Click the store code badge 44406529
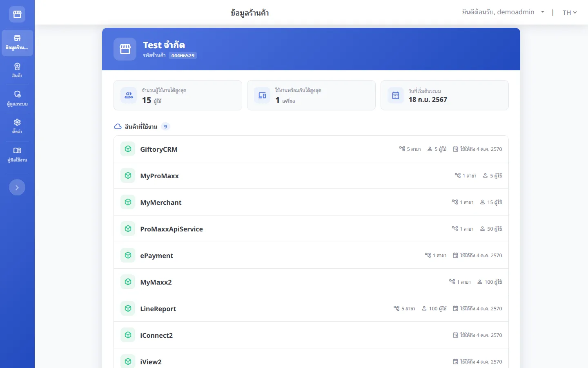The image size is (588, 368). (183, 56)
